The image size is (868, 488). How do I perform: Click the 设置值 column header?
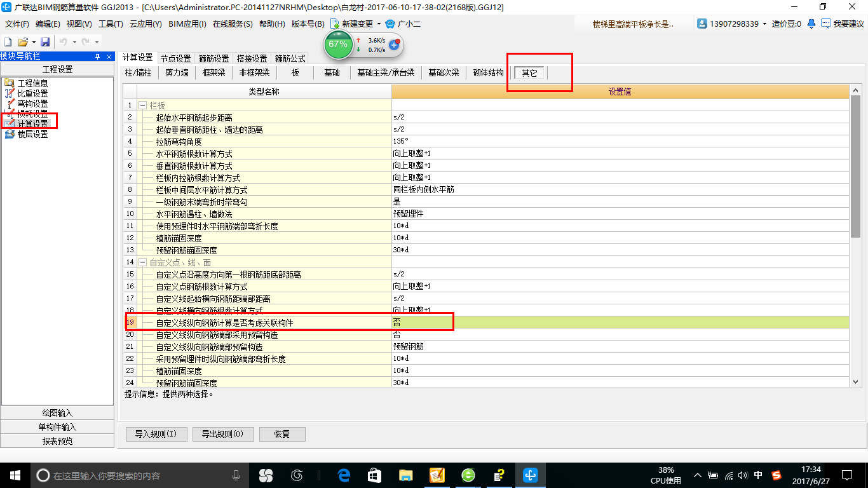coord(620,92)
